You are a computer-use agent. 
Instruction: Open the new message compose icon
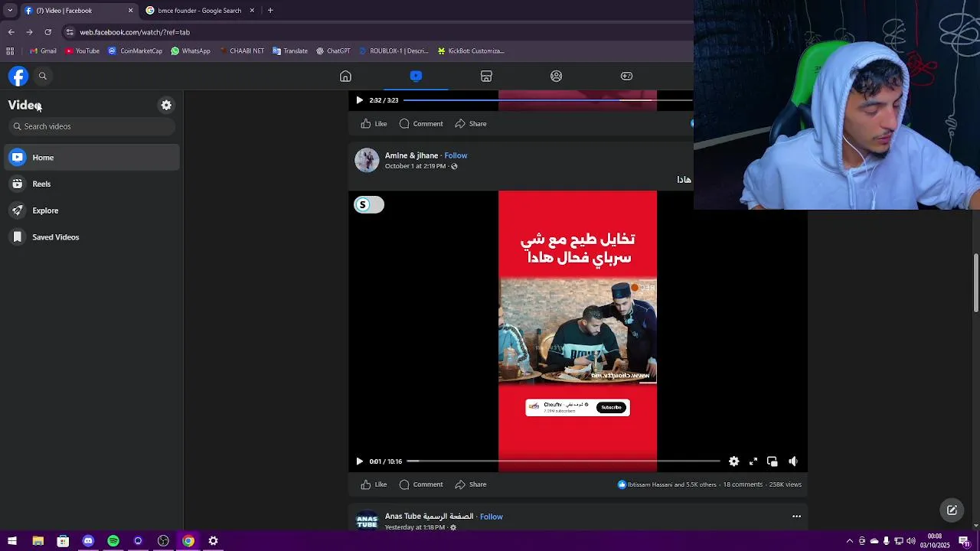(x=952, y=510)
